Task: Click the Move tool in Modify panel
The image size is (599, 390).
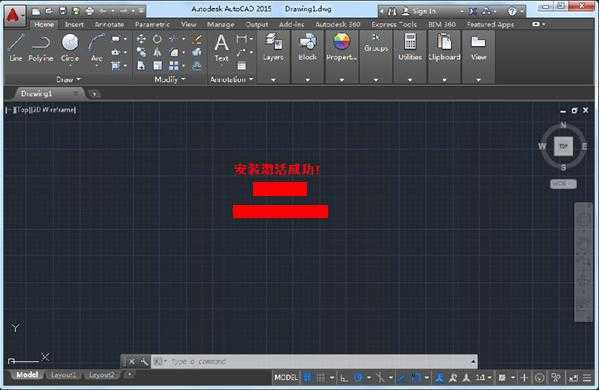Action: coord(141,39)
